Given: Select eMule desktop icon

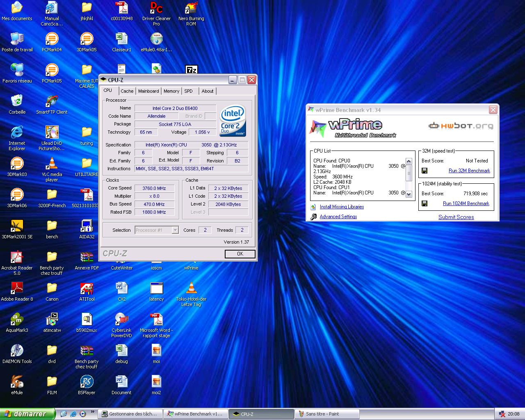Looking at the screenshot, I should [x=17, y=385].
